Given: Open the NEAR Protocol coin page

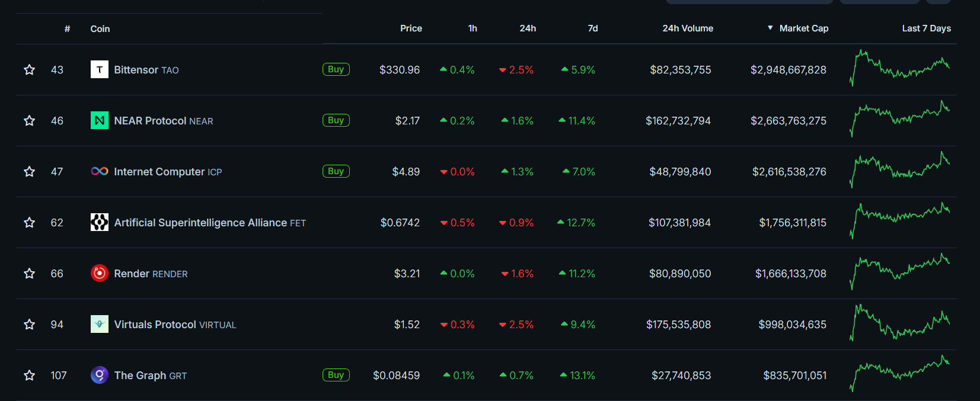Looking at the screenshot, I should [164, 121].
